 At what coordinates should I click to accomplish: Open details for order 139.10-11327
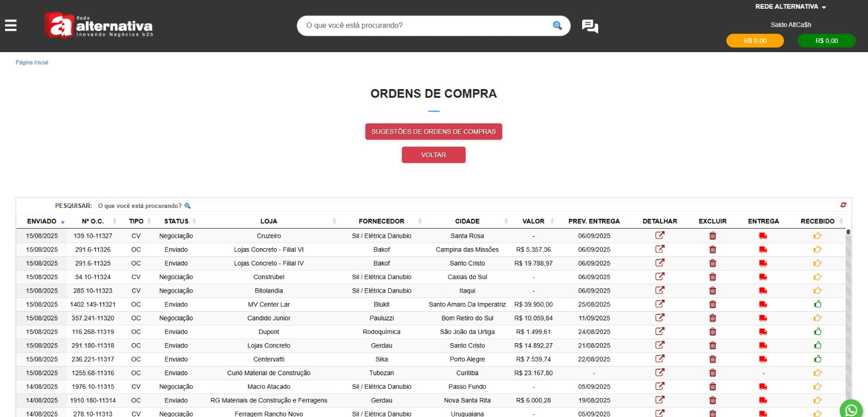coord(660,236)
